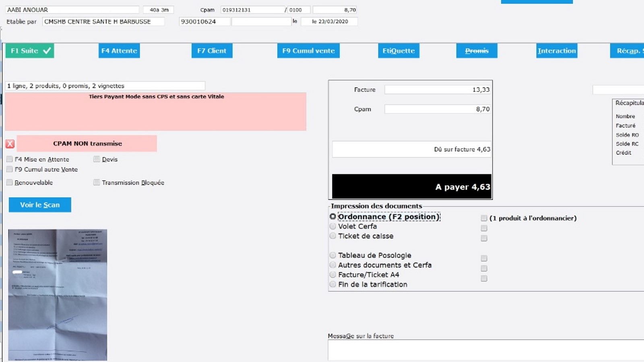Screen dimensions: 644x362
Task: Click the F9 Cumul vente button
Action: point(308,51)
